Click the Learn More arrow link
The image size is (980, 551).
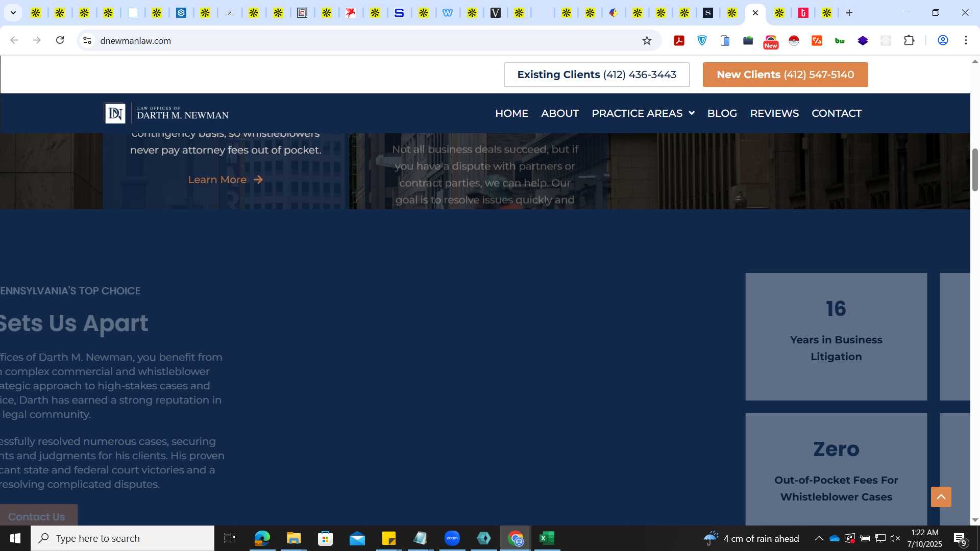coord(226,180)
